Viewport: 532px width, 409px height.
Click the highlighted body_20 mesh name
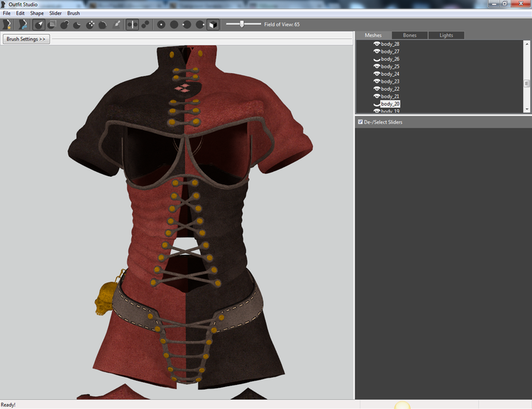click(390, 104)
